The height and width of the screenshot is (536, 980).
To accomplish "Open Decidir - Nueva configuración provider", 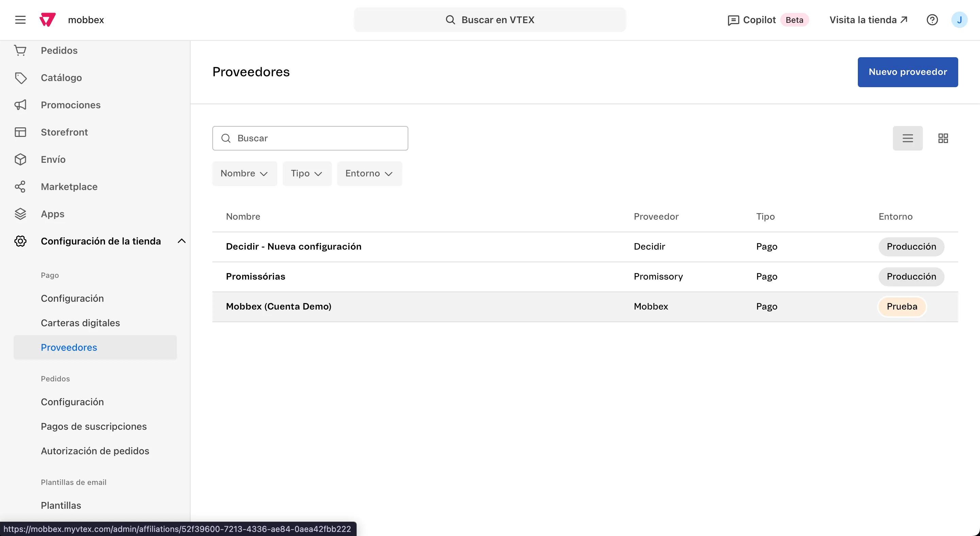I will (x=294, y=247).
